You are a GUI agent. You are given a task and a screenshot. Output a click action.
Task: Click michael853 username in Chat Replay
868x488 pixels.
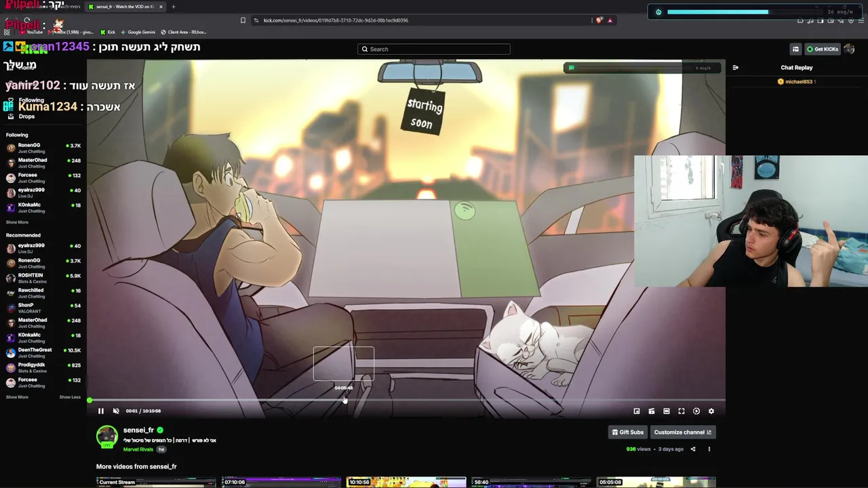coord(799,81)
